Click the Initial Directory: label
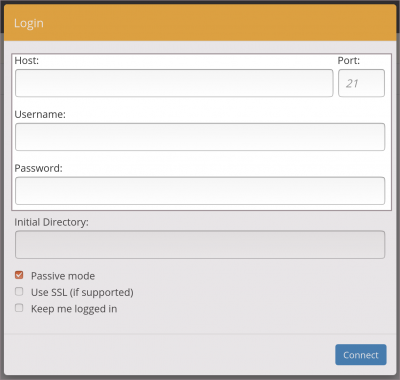 (x=51, y=222)
